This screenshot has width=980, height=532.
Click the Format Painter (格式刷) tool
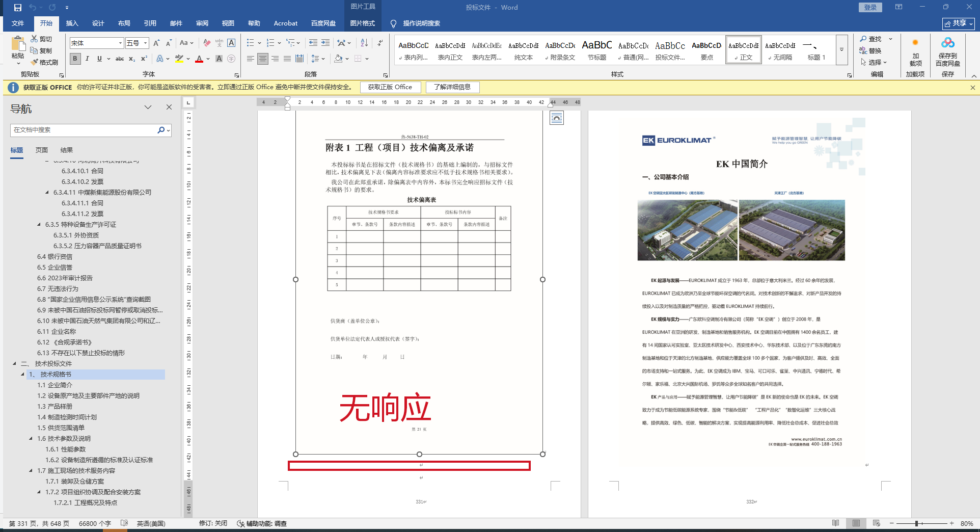[45, 62]
